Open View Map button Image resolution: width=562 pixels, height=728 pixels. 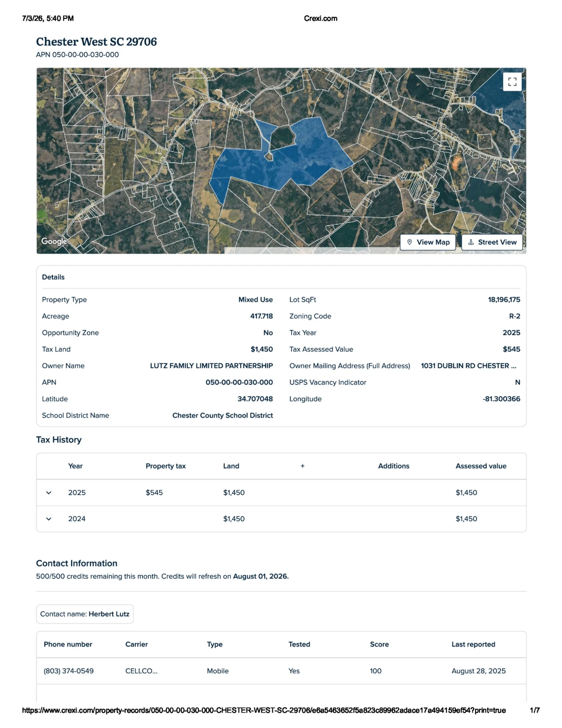click(x=428, y=242)
